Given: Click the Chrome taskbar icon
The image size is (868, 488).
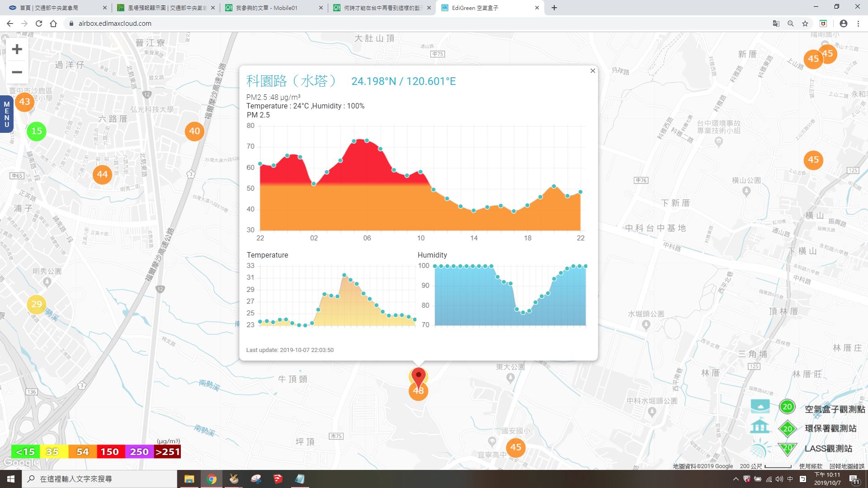Looking at the screenshot, I should [x=211, y=479].
